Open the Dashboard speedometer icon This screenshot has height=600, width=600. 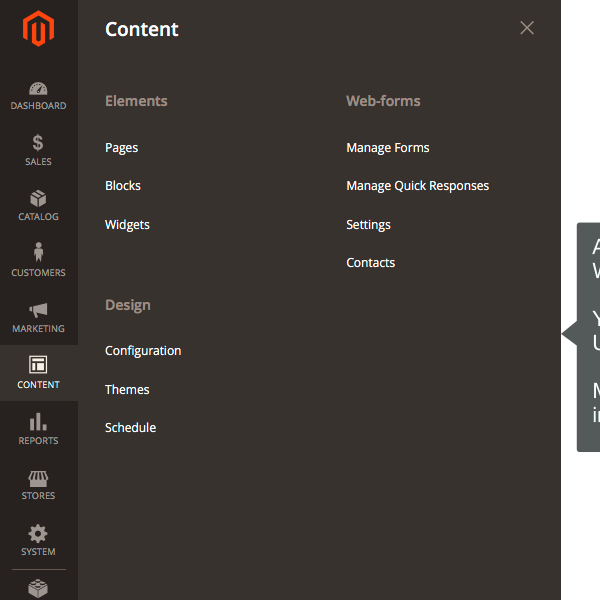[x=38, y=88]
